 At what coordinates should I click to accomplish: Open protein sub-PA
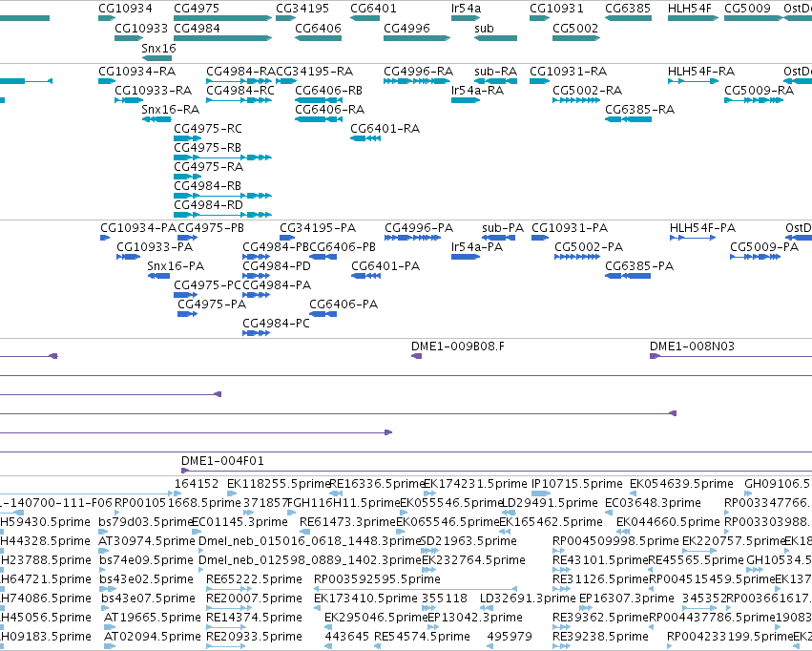[503, 228]
